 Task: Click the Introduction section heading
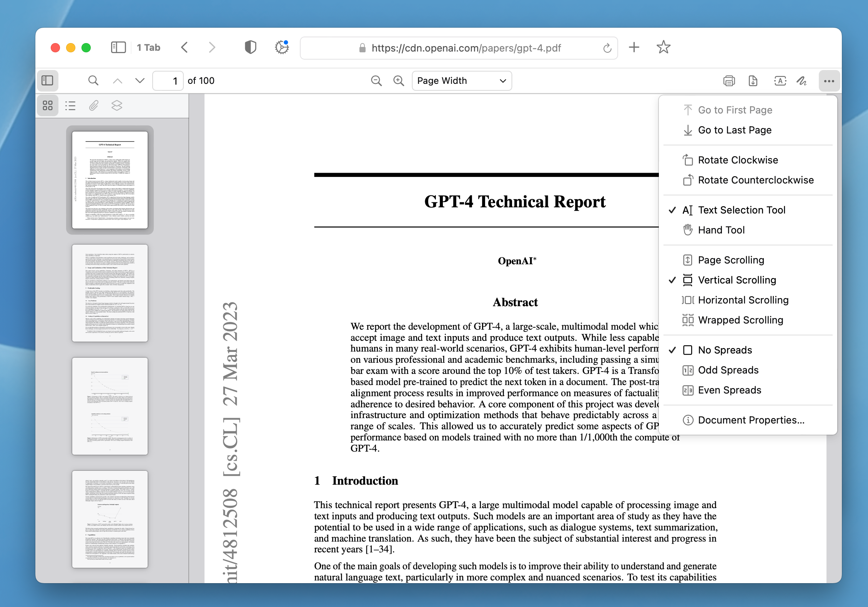(x=356, y=481)
